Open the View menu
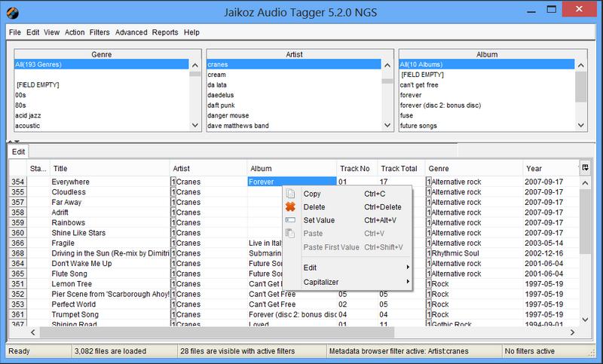 51,32
